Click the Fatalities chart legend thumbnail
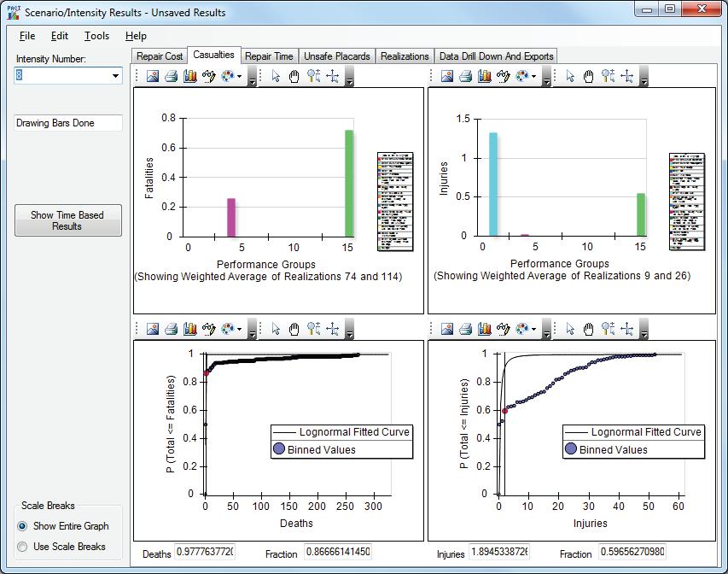The height and width of the screenshot is (574, 728). tap(395, 202)
